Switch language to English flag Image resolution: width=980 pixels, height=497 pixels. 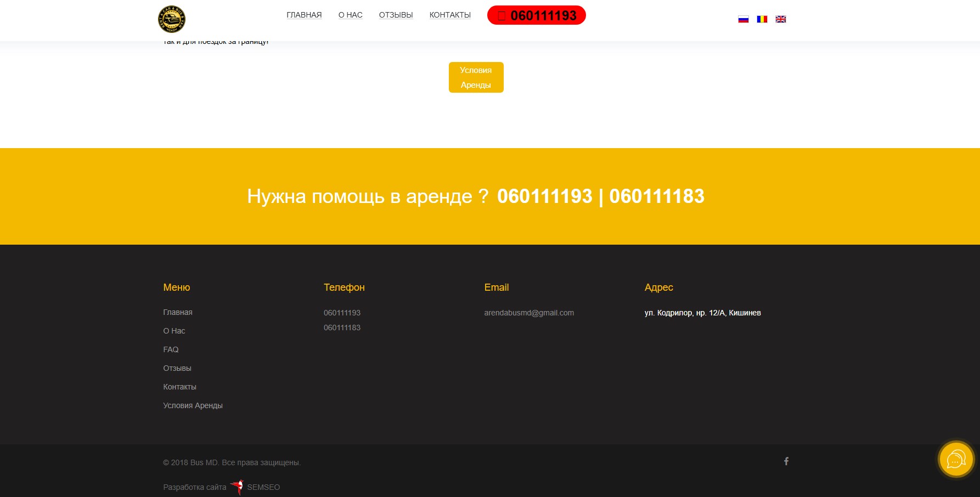781,19
